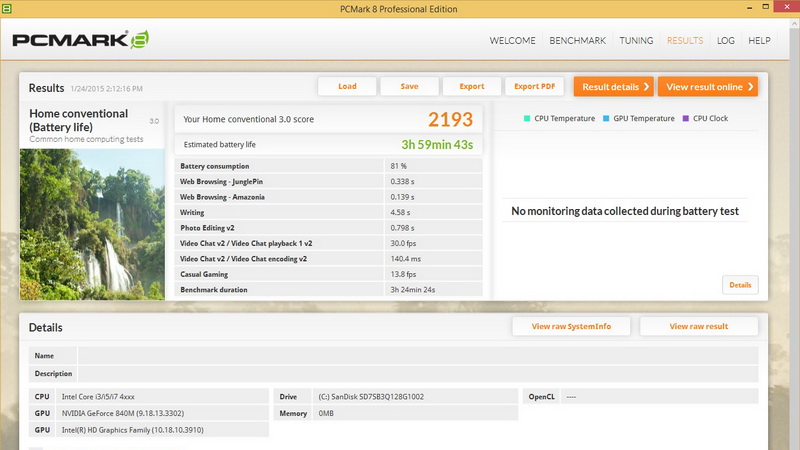Click the Casual Gaming row
The image size is (800, 450).
[329, 274]
